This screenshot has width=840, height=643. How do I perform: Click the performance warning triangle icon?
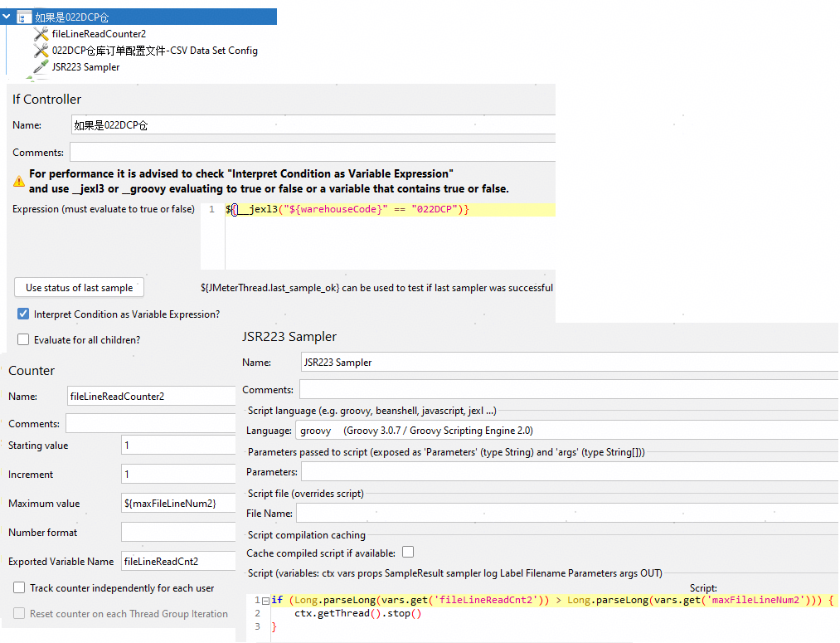[x=19, y=181]
